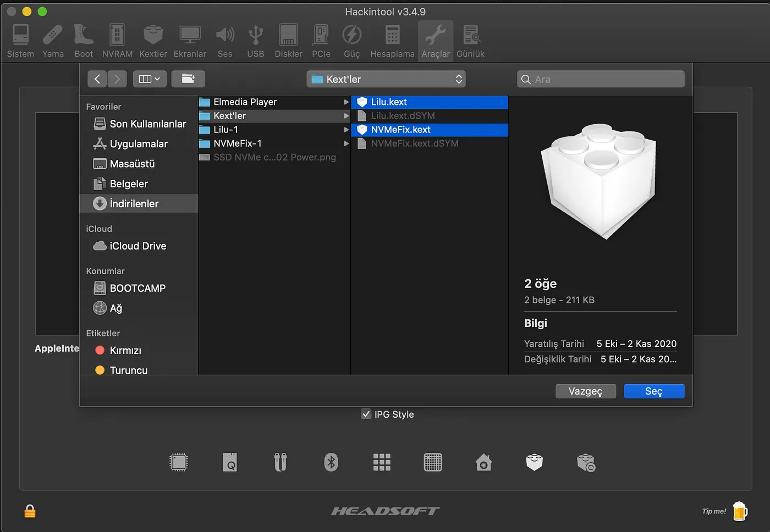Go to the Kextler toolbar tab
770x532 pixels.
coord(153,41)
